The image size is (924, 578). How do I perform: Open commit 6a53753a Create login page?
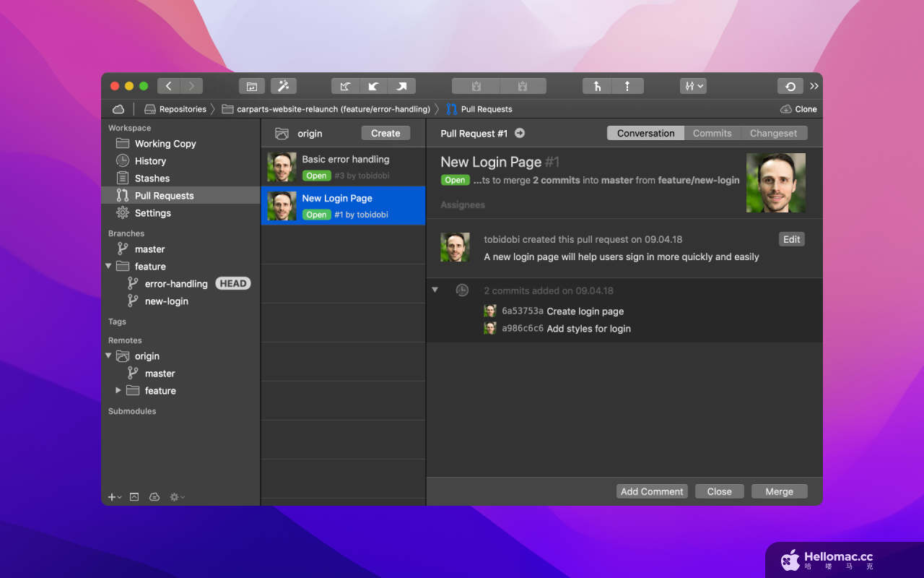point(554,311)
